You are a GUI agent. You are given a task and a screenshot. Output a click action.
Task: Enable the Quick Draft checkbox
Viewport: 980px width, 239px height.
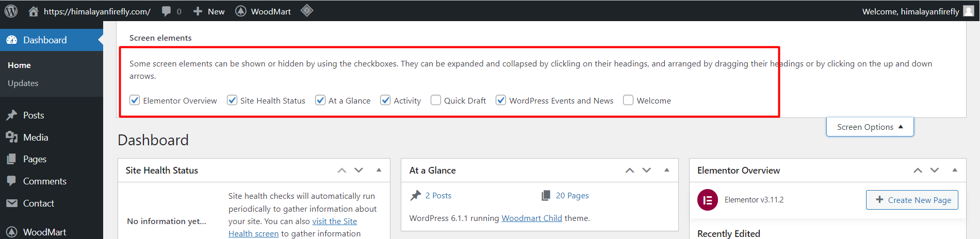[436, 100]
